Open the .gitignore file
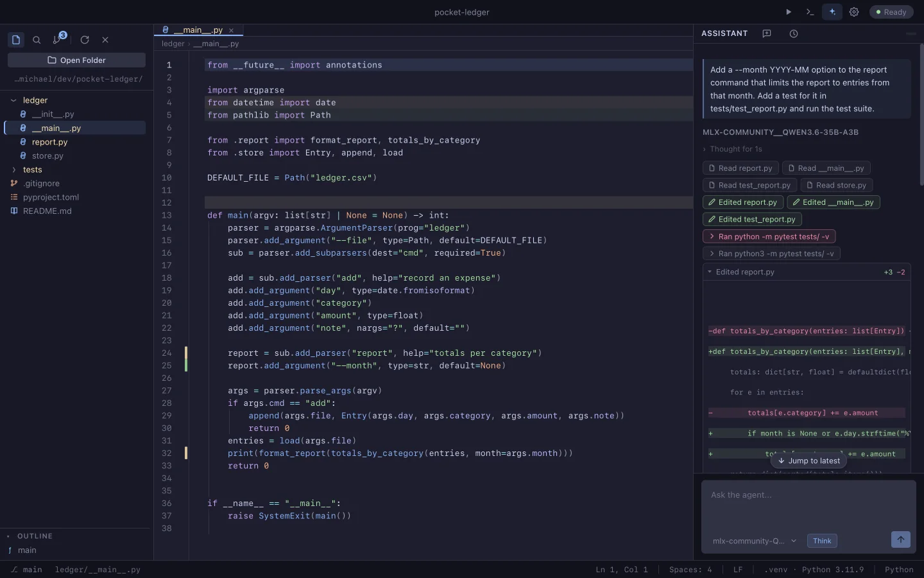 click(76, 183)
